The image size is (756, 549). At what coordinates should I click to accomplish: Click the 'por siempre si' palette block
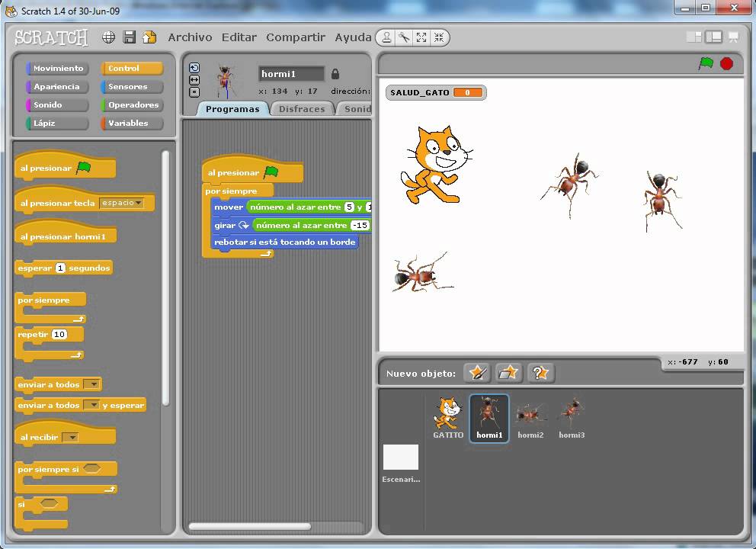[x=66, y=478]
